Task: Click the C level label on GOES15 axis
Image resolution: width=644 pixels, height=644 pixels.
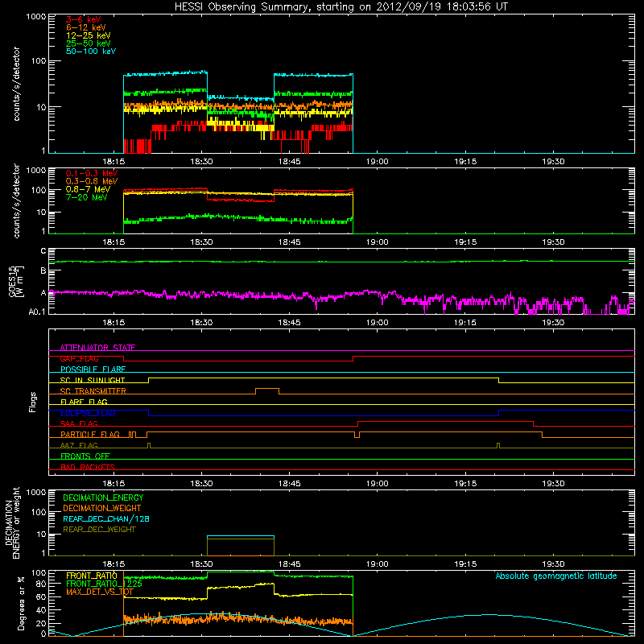Action: tap(43, 251)
